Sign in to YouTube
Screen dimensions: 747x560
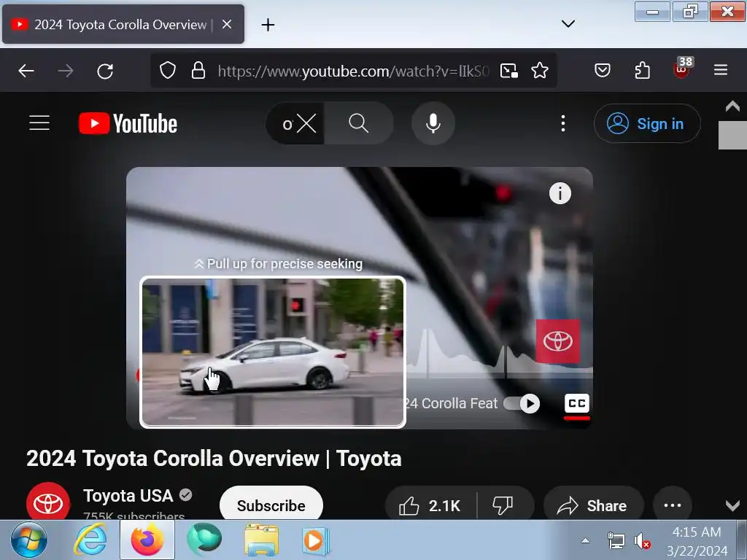[647, 123]
